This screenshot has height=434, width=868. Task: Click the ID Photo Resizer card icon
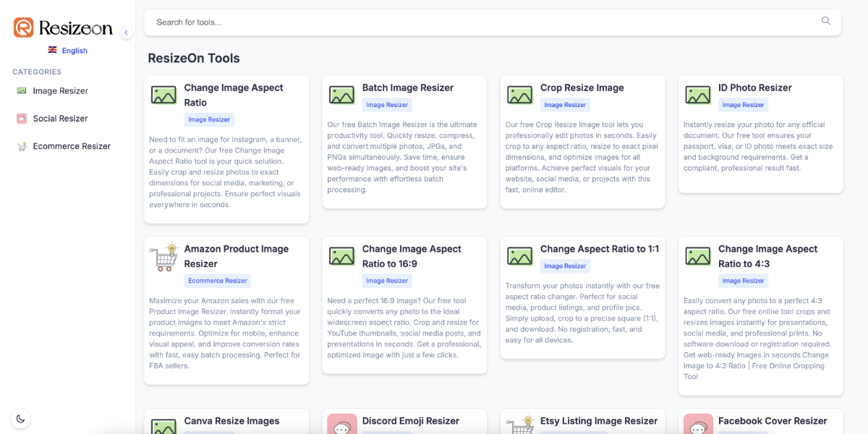tap(698, 95)
